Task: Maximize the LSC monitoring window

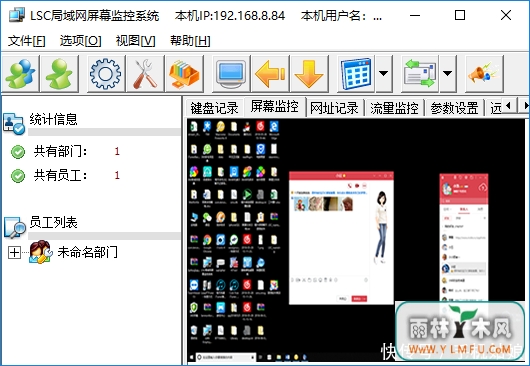Action: (x=460, y=15)
